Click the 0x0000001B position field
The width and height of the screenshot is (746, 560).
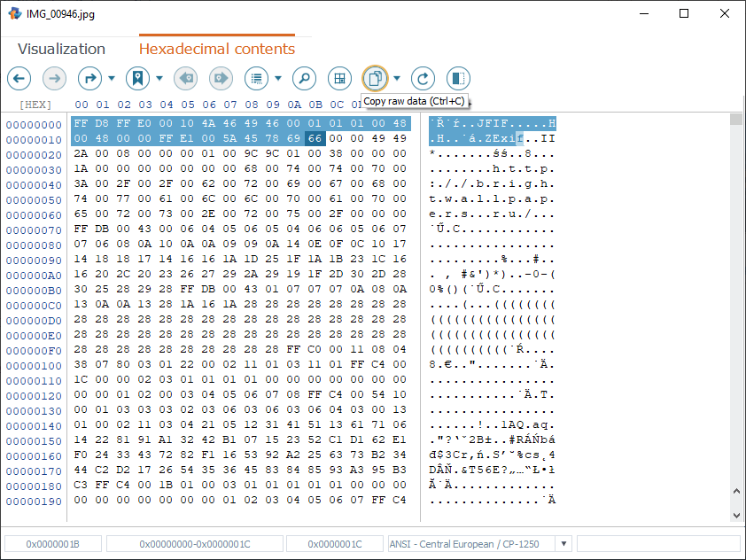click(52, 543)
